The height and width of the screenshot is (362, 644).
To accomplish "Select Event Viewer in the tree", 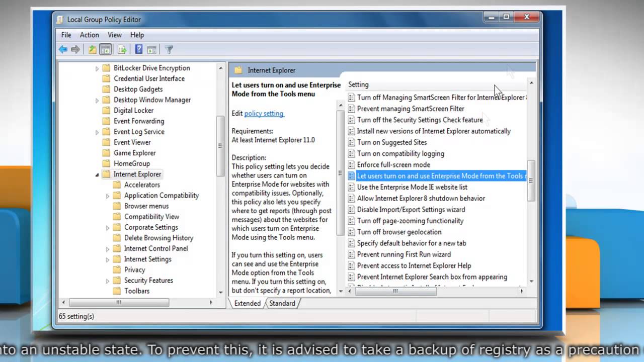I will point(132,142).
